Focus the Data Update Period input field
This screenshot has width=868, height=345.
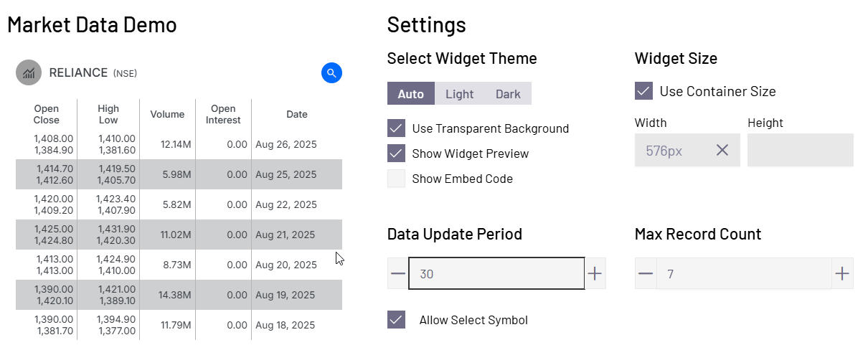496,273
